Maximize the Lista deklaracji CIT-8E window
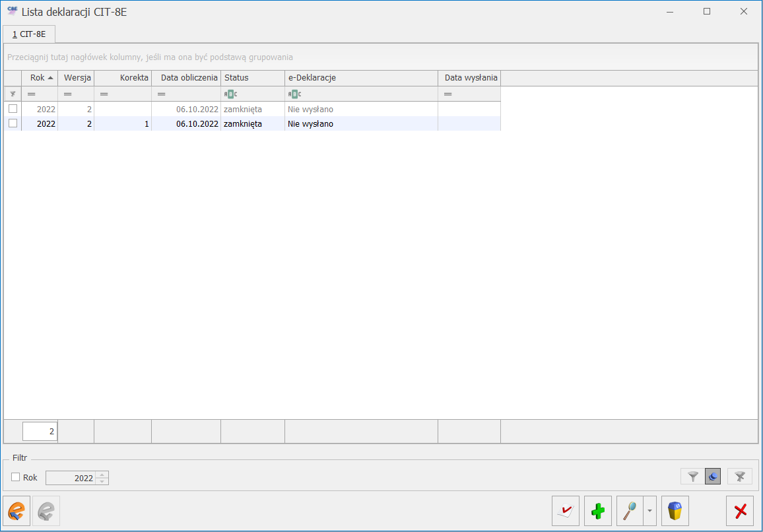Screen dimensions: 763x532 click(706, 11)
